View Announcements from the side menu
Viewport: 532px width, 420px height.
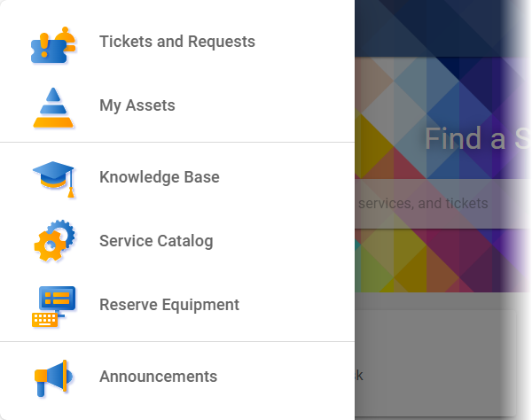177,377
